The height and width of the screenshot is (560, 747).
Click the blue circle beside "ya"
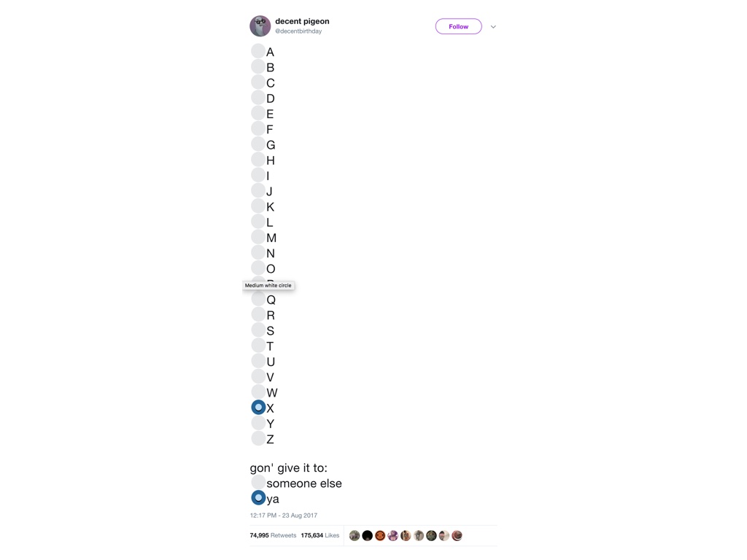coord(258,498)
